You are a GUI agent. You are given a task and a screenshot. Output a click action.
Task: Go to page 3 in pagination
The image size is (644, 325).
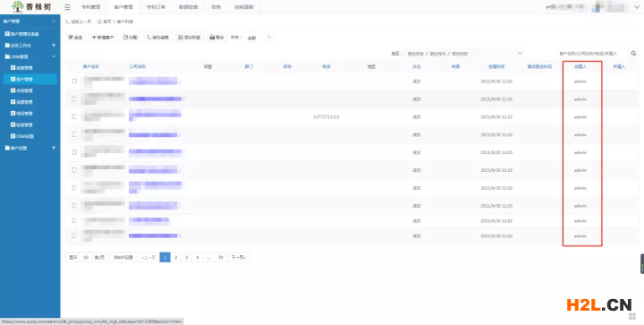186,257
